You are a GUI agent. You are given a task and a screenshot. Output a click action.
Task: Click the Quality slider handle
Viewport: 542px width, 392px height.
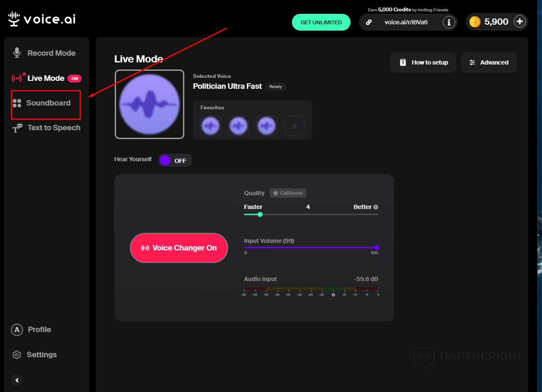click(x=260, y=214)
